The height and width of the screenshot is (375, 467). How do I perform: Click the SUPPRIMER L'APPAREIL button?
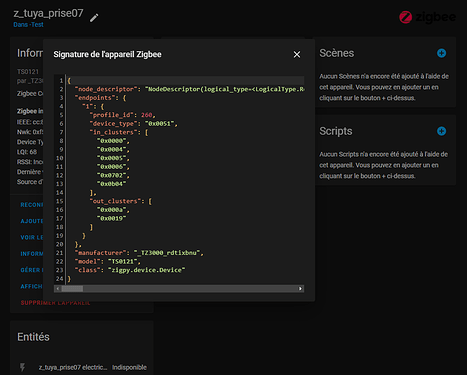coord(55,303)
